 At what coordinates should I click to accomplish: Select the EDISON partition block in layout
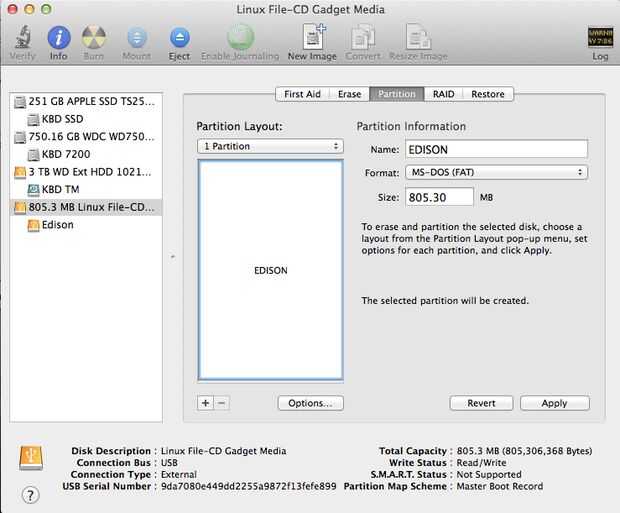pyautogui.click(x=270, y=270)
